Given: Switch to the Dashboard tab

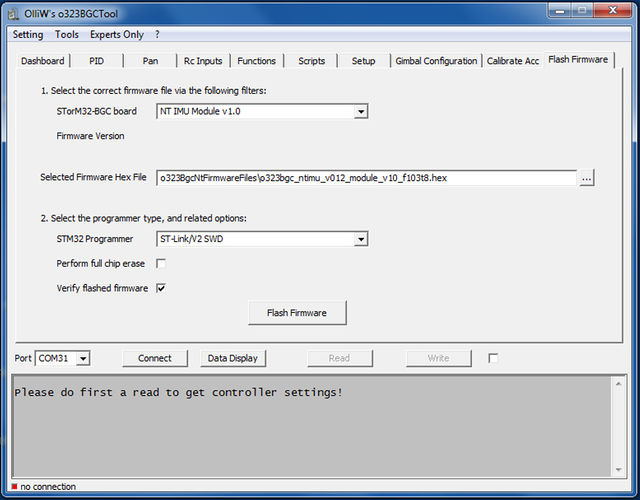Looking at the screenshot, I should tap(43, 61).
